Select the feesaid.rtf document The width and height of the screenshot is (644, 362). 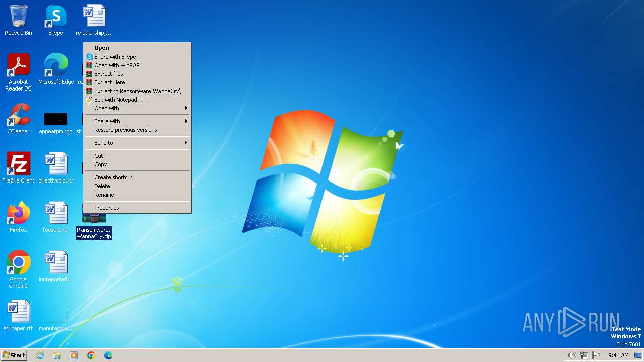click(56, 218)
